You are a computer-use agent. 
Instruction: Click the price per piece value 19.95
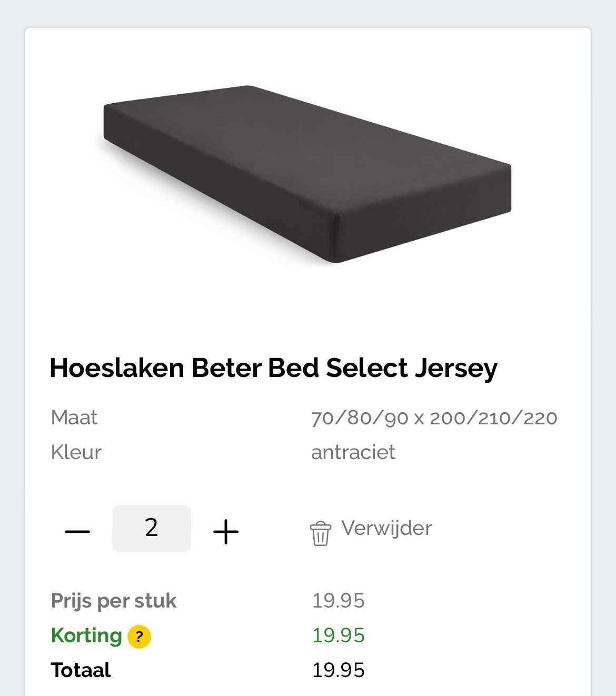pyautogui.click(x=339, y=600)
